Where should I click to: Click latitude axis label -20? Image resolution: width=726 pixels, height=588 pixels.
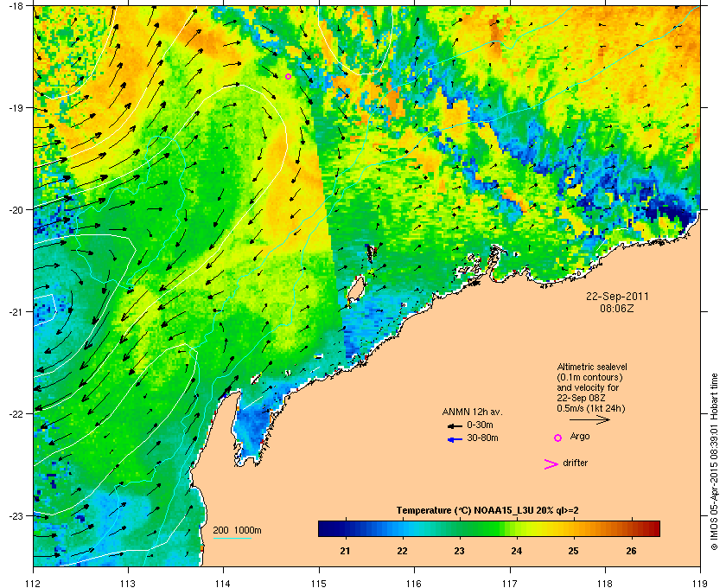[16, 210]
